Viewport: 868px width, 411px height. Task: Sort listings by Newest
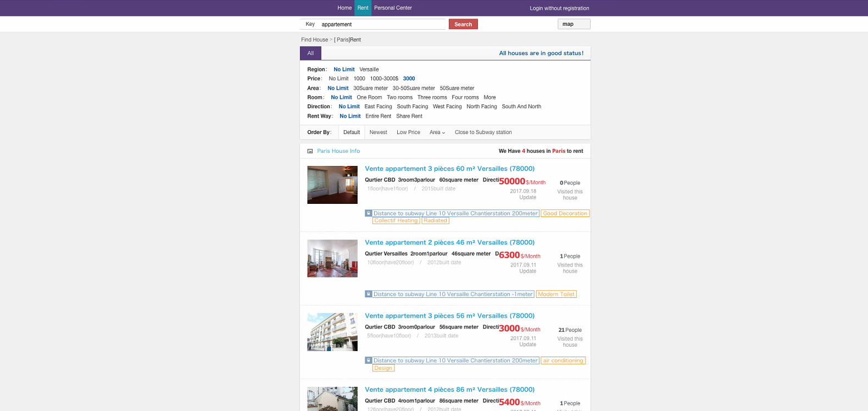coord(378,132)
